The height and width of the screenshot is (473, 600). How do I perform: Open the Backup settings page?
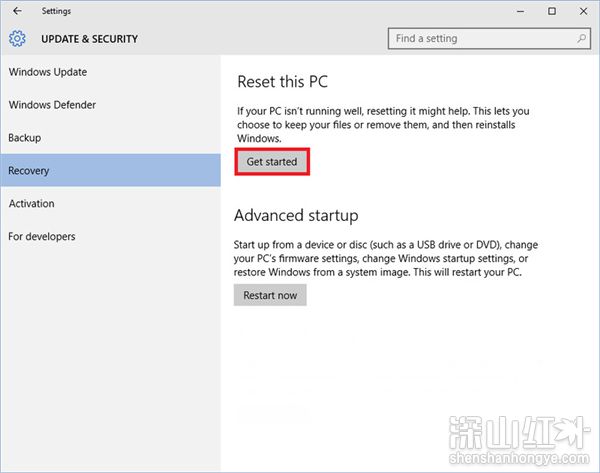[24, 138]
